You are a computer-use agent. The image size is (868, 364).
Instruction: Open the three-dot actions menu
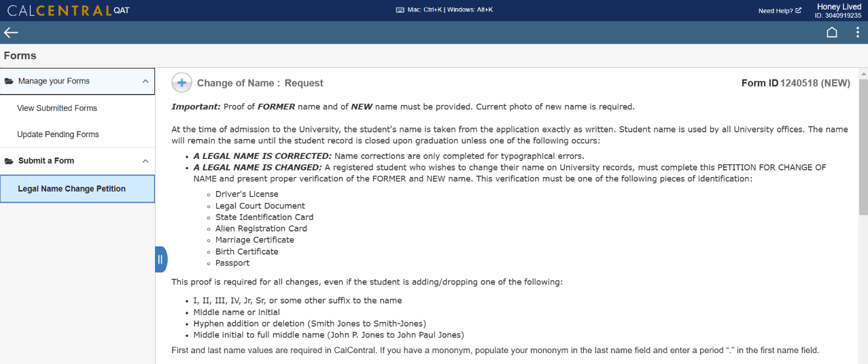[858, 33]
